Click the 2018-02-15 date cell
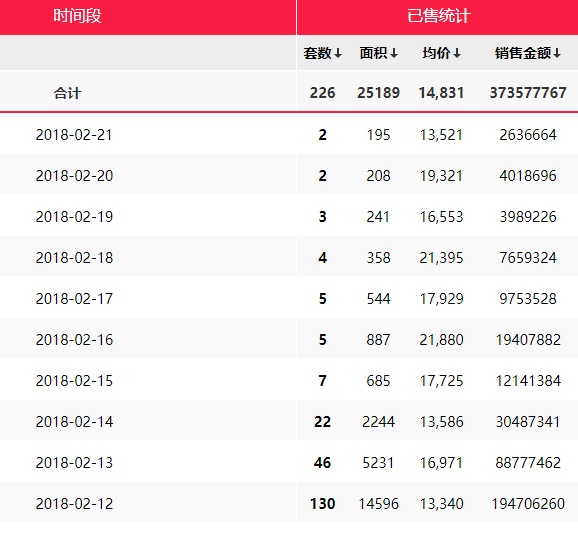This screenshot has width=578, height=537. click(x=74, y=381)
